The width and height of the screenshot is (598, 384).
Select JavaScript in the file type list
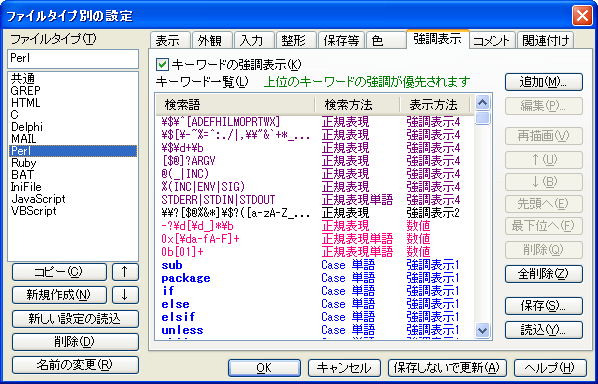click(x=72, y=199)
